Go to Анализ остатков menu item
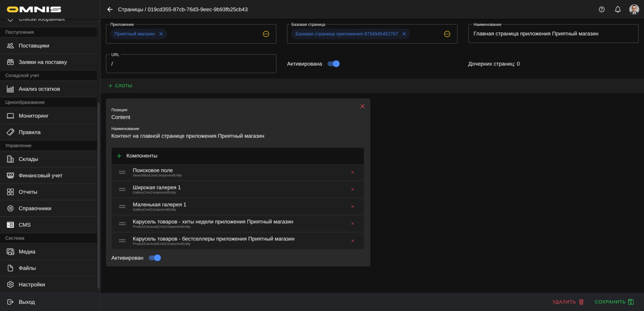Image resolution: width=644 pixels, height=311 pixels. click(x=39, y=89)
